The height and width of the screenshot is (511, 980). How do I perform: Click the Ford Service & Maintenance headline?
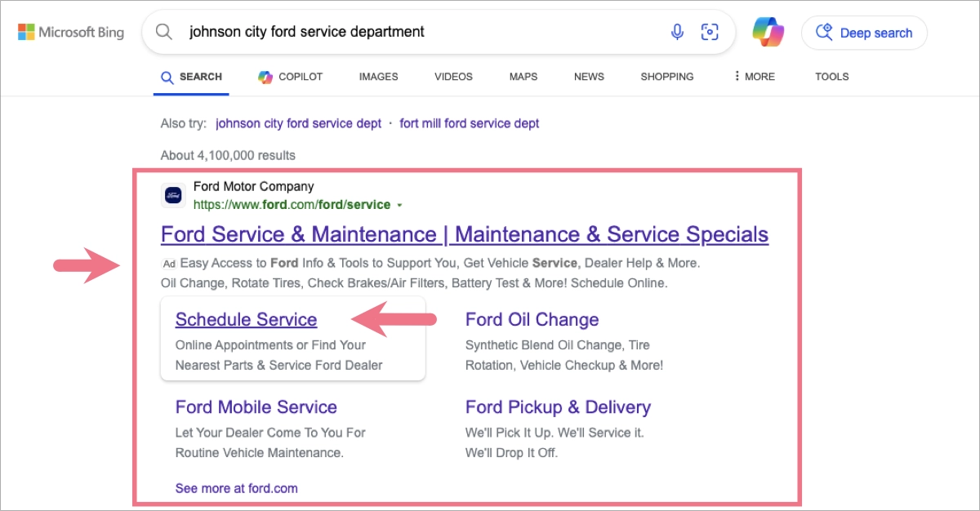(464, 234)
